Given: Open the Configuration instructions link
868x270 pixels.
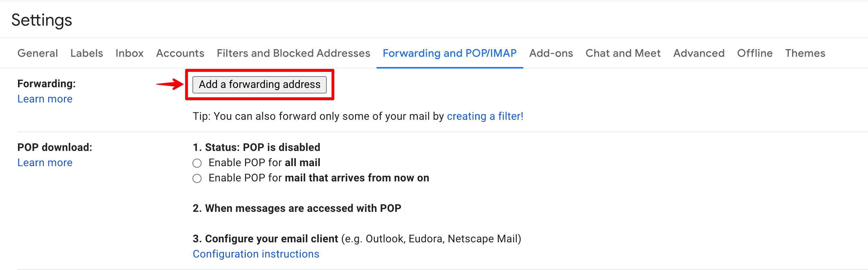Looking at the screenshot, I should pos(256,254).
